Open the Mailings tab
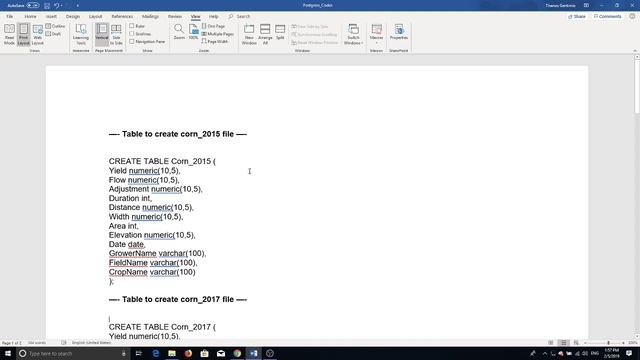Image resolution: width=640 pixels, height=360 pixels. [150, 16]
